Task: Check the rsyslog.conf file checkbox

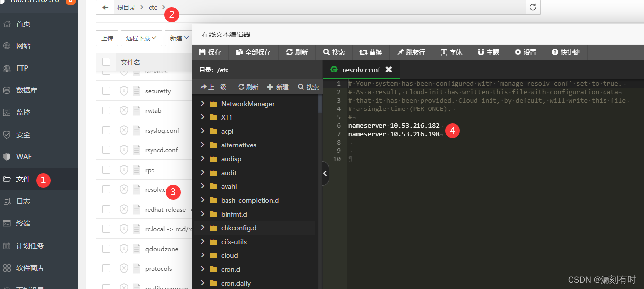Action: [x=106, y=130]
